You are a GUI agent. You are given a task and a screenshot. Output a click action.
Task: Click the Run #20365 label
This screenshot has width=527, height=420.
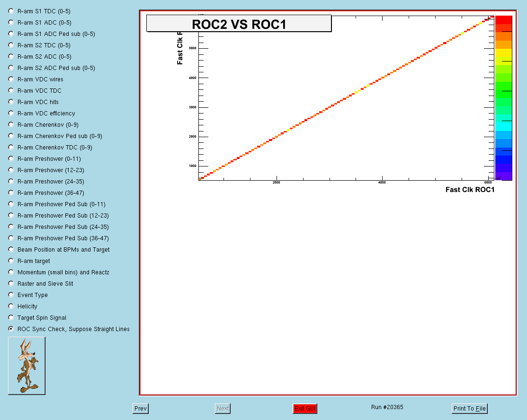(x=387, y=407)
